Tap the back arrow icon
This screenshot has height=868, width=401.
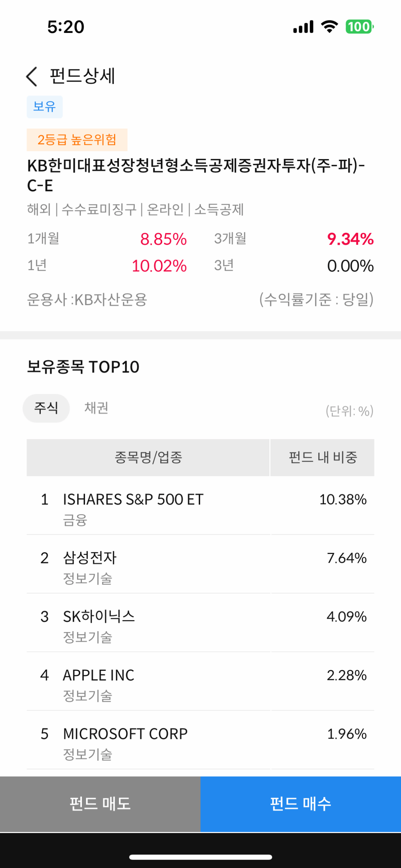click(32, 76)
